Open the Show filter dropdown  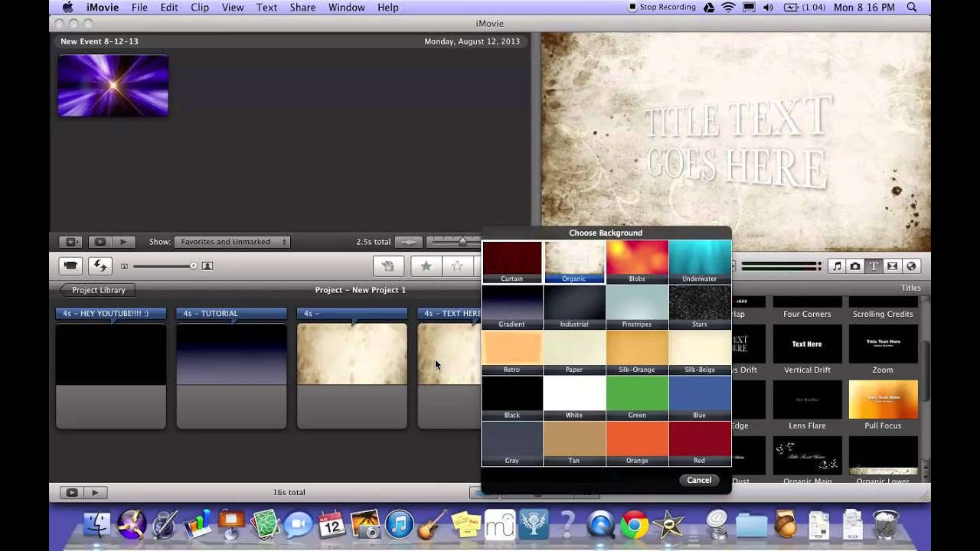(232, 242)
